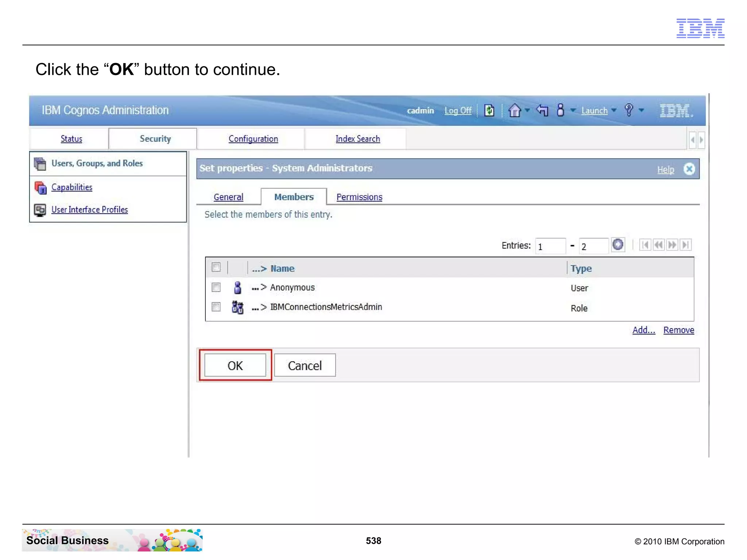Click the Launch link
747x560 pixels.
(x=594, y=110)
